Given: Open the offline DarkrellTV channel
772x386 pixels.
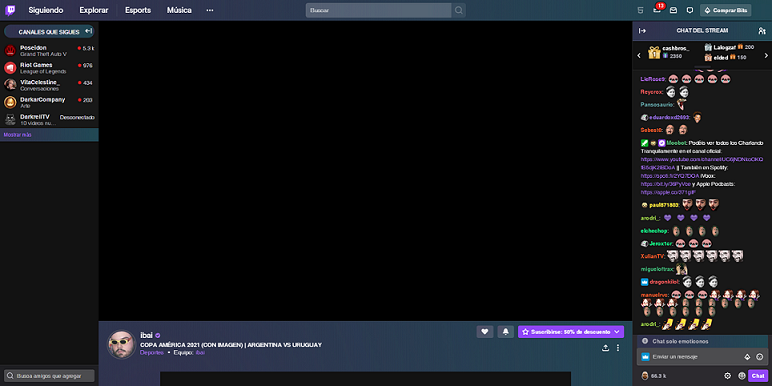Looking at the screenshot, I should click(x=49, y=120).
